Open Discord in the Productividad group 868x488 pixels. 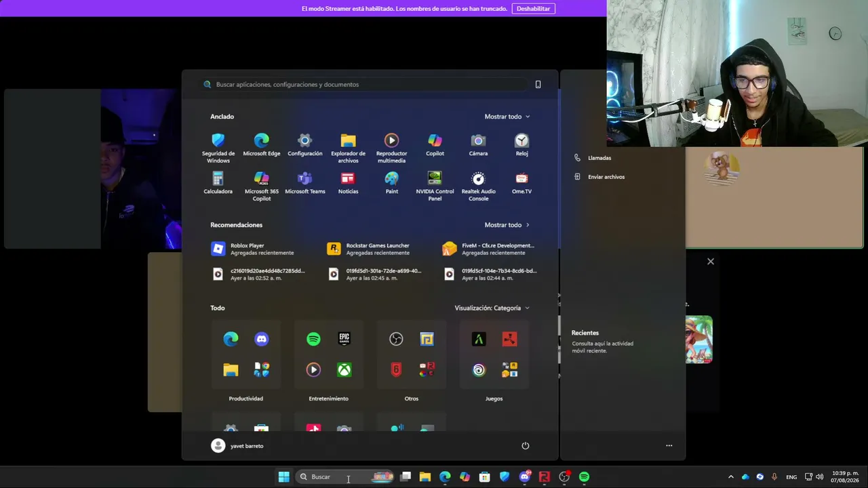(x=261, y=339)
